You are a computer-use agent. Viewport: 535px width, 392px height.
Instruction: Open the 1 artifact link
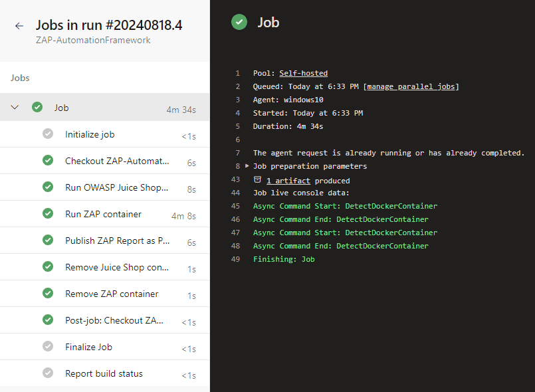pos(288,181)
